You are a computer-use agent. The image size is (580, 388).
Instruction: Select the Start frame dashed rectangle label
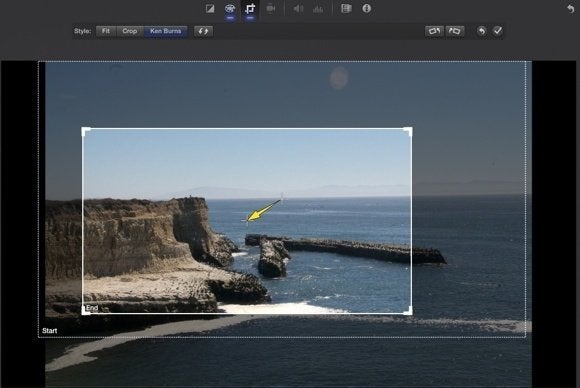(50, 331)
